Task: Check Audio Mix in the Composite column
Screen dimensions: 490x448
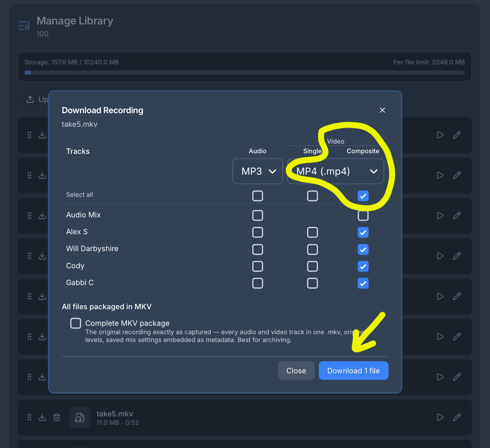Action: (x=363, y=216)
